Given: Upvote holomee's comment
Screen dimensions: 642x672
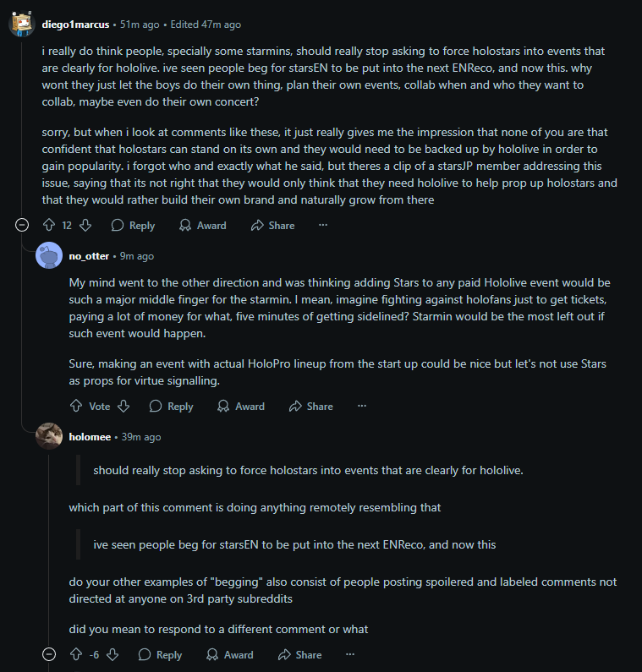Looking at the screenshot, I should tap(76, 655).
